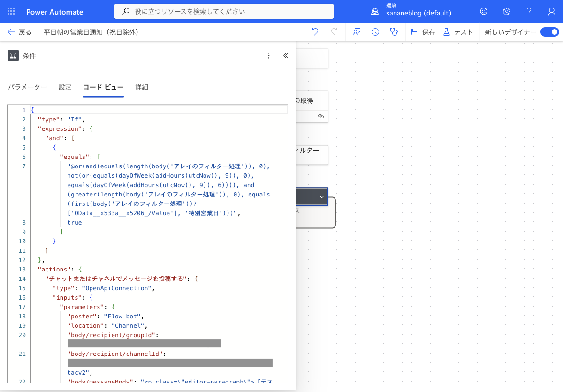Viewport: 563px width, 392px height.
Task: Click the テスト button
Action: click(x=458, y=32)
